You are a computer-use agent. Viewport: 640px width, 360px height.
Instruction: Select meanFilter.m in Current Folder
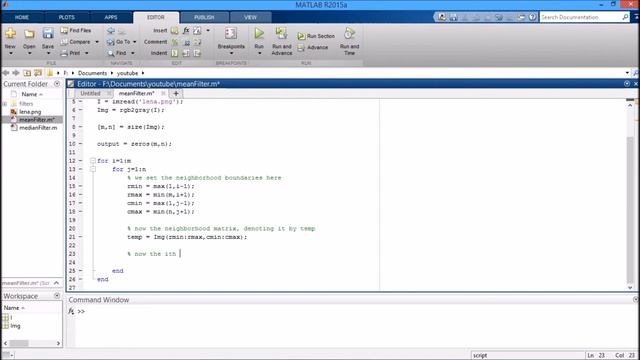pos(37,120)
